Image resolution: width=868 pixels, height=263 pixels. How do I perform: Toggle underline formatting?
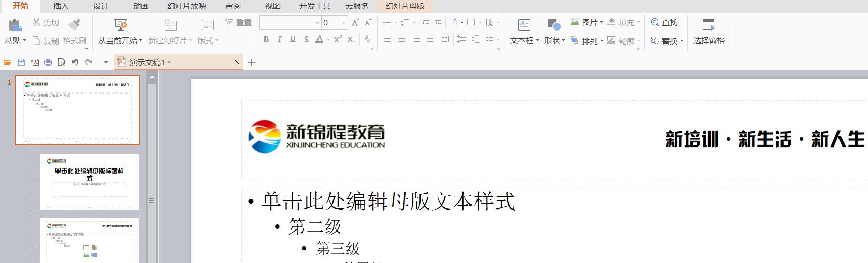click(293, 39)
